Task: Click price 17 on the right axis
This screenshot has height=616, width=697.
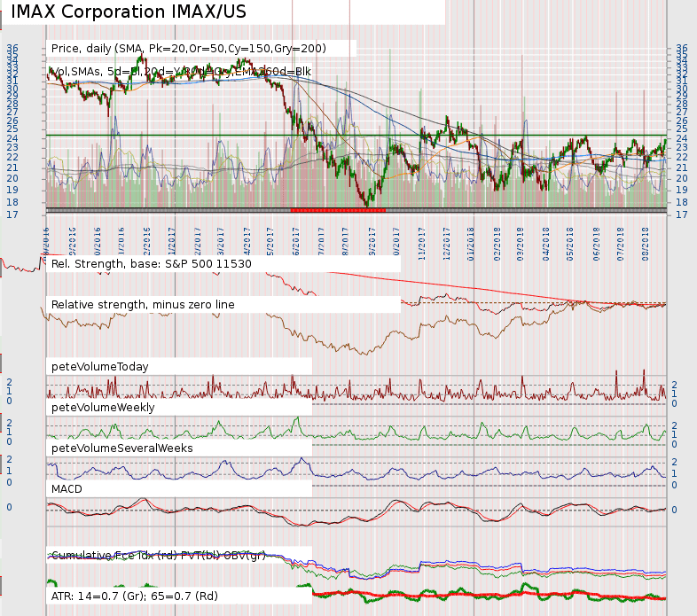Action: click(682, 214)
